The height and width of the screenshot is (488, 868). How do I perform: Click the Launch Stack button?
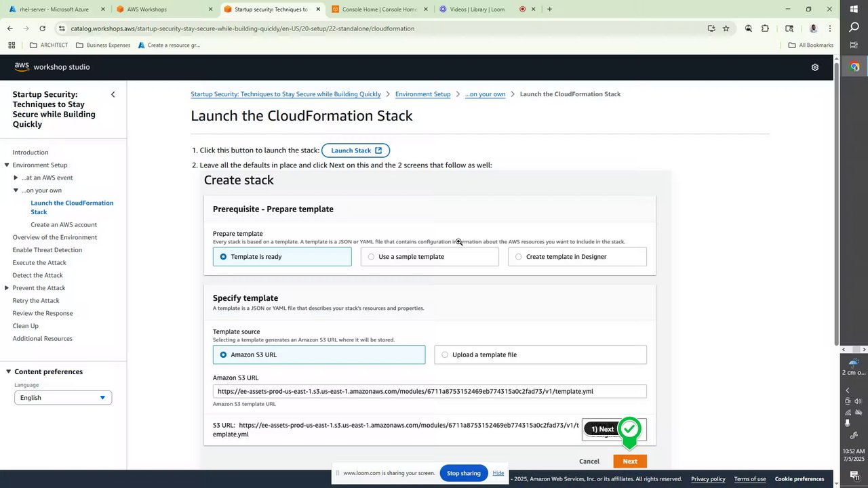[x=355, y=150]
